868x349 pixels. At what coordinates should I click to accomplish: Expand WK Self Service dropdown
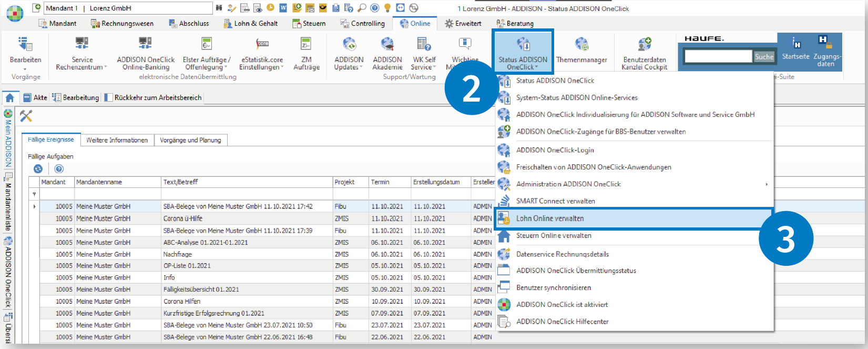click(x=424, y=53)
